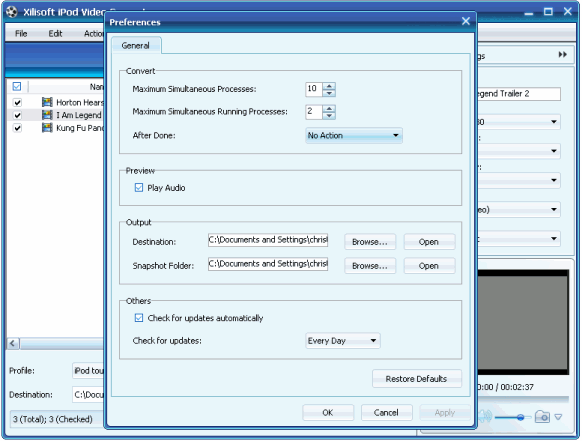Open the File menu
This screenshot has height=441, width=582.
tap(21, 33)
